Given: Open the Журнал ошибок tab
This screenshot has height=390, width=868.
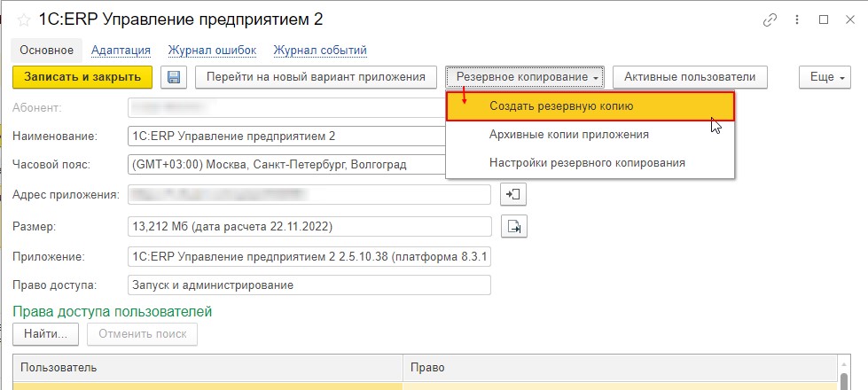Looking at the screenshot, I should click(x=212, y=51).
